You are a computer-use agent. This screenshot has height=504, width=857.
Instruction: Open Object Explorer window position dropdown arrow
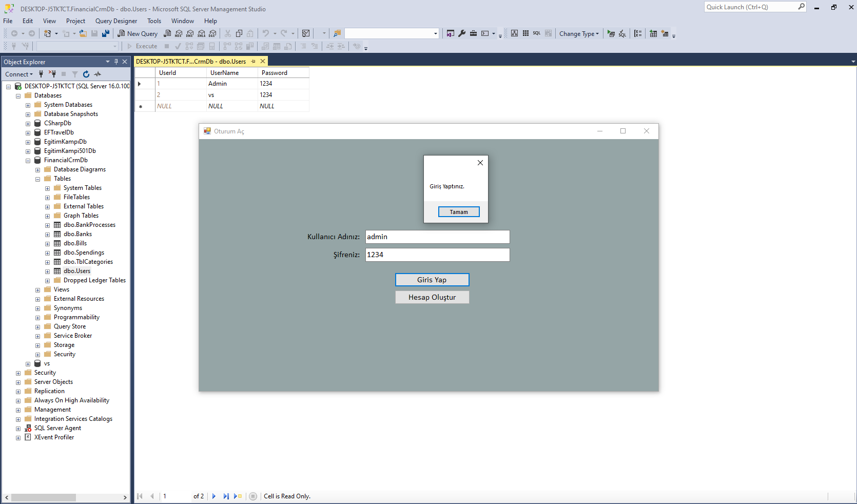[108, 62]
